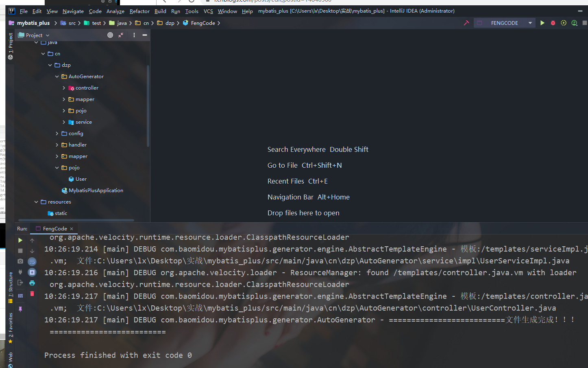Click the Print console output icon
The height and width of the screenshot is (368, 588).
point(32,283)
